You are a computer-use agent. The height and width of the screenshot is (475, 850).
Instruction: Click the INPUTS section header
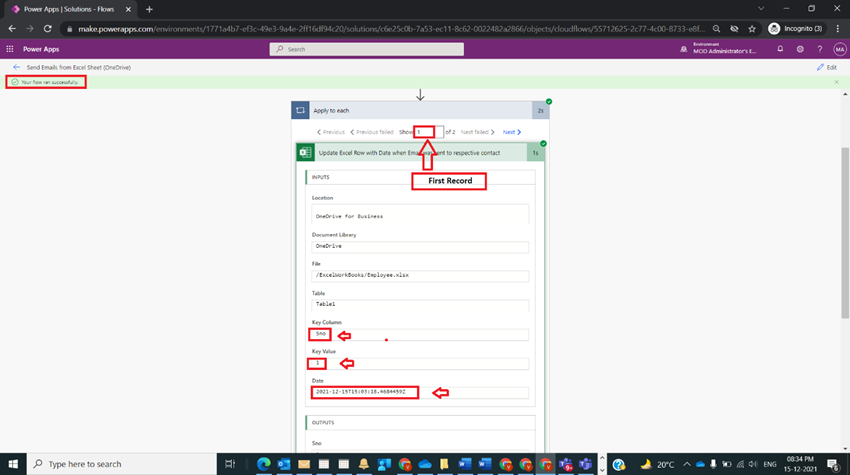click(420, 177)
